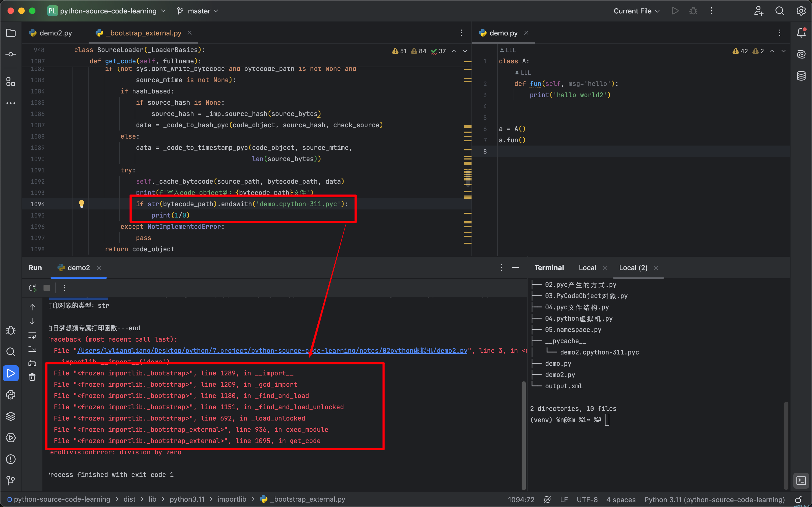Screen dimensions: 812x507
Task: Run the current file with the play button
Action: (675, 11)
